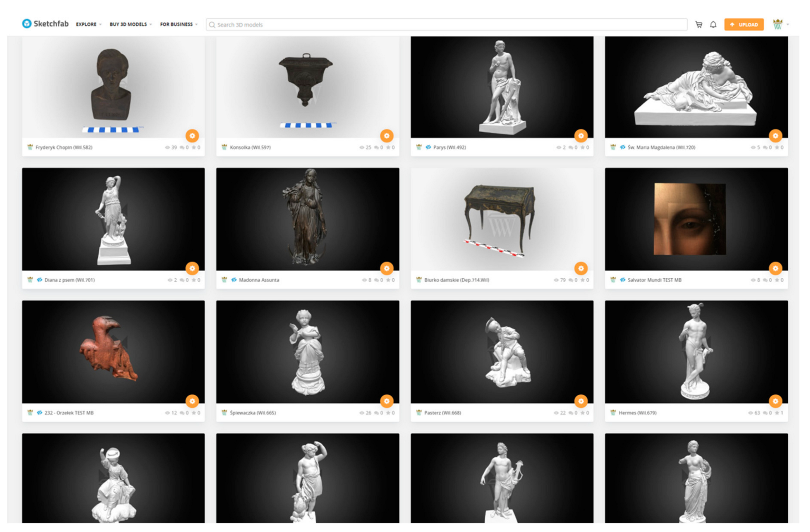Open the notifications bell
810x532 pixels.
(713, 25)
